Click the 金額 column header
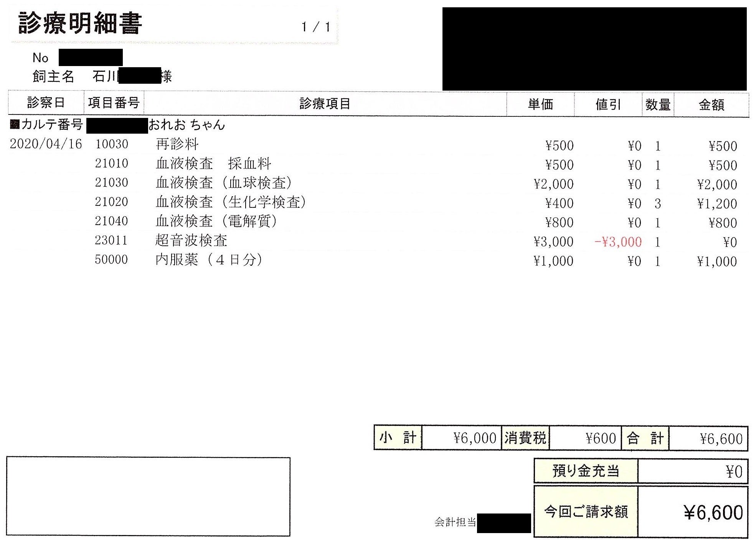Screen dimensions: 756x540 coord(711,104)
